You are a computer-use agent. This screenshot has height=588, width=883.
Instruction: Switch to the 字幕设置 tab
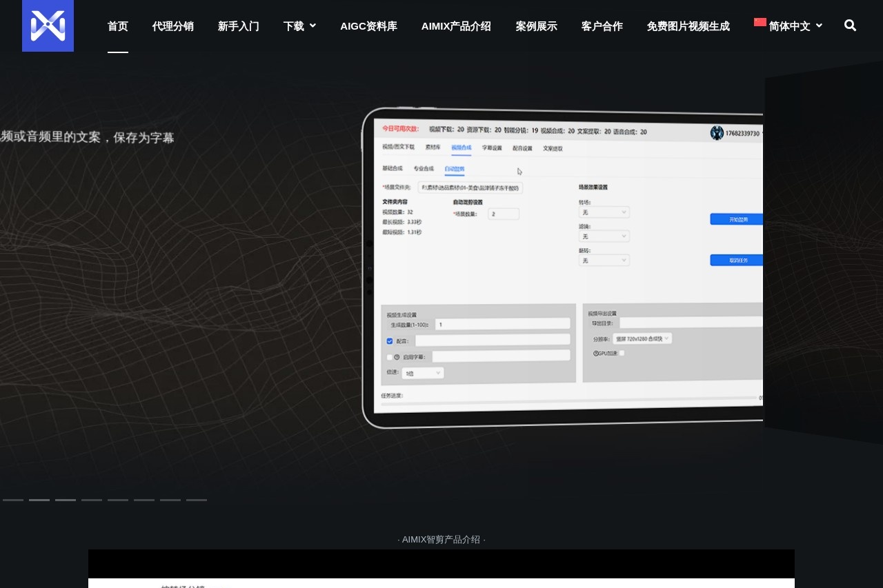tap(492, 148)
